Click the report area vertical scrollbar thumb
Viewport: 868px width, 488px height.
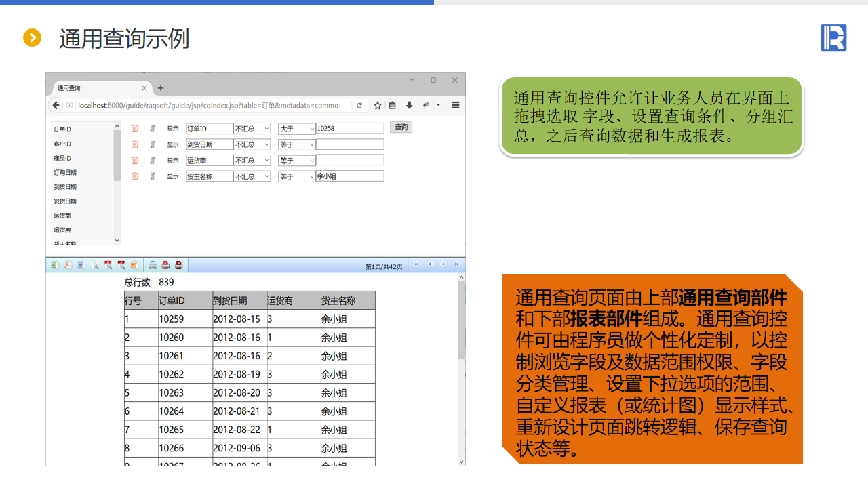coord(462,320)
